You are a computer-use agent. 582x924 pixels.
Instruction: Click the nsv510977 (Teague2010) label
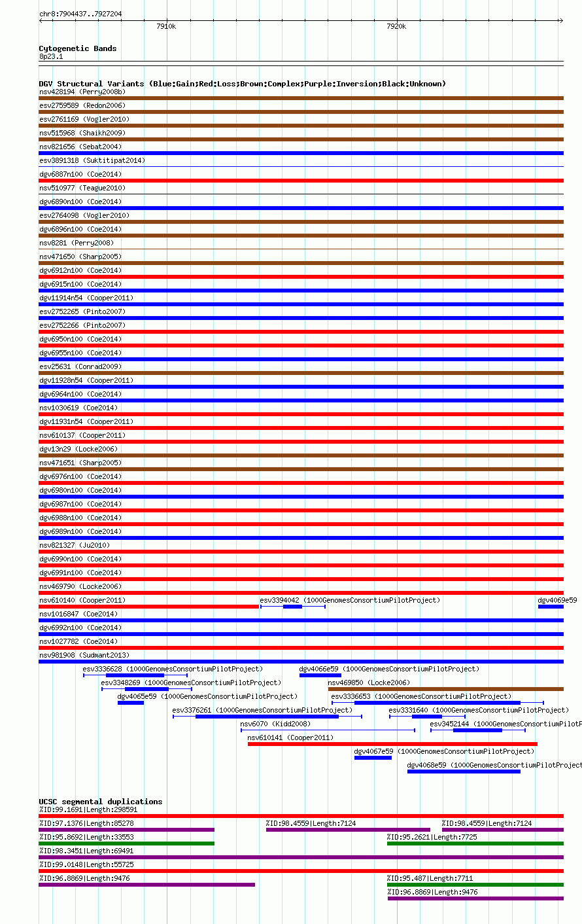82,188
